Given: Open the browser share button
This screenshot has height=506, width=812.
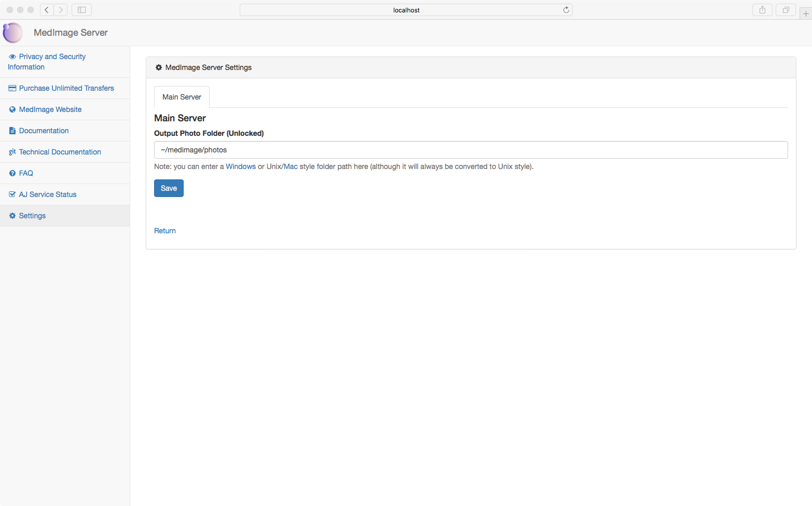Looking at the screenshot, I should 762,10.
